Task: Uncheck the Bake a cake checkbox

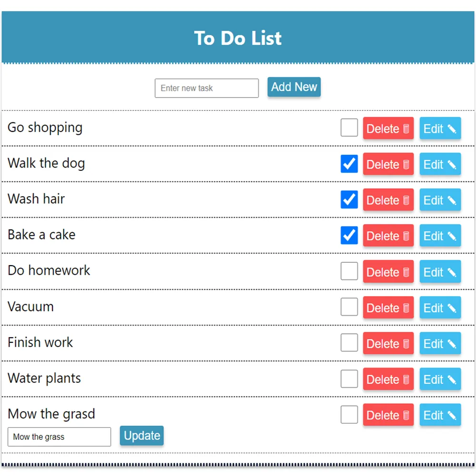Action: (349, 236)
